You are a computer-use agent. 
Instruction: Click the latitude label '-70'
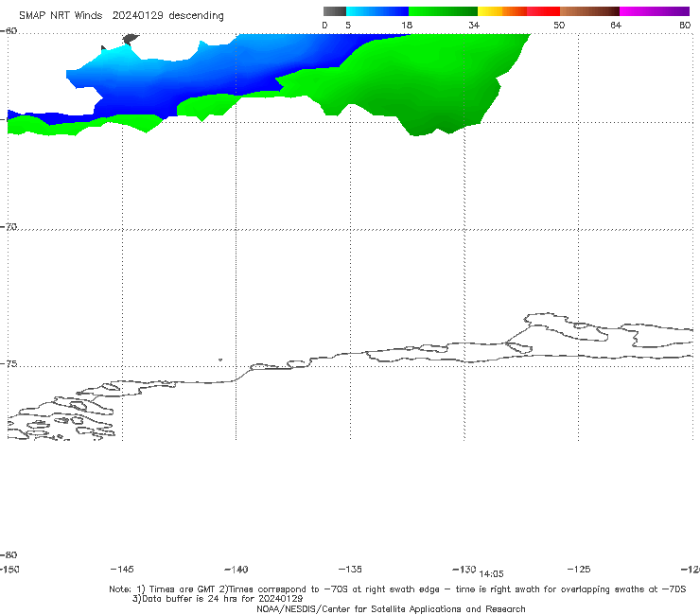tap(8, 227)
